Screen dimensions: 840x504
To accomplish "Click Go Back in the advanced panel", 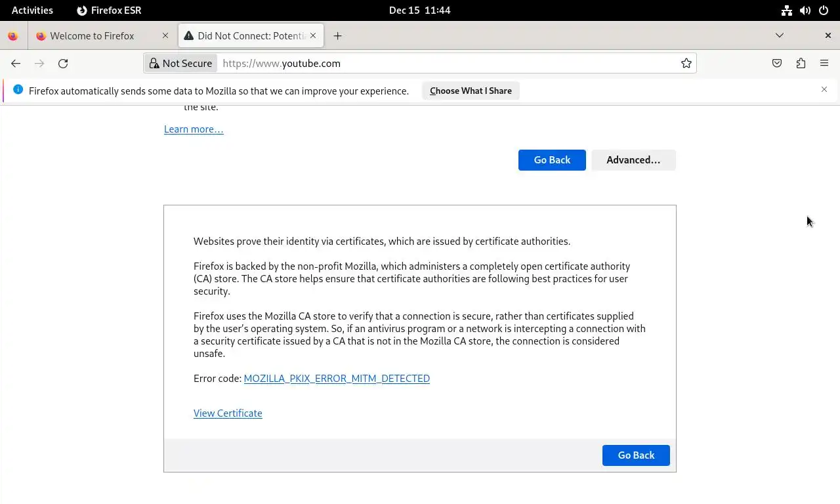I will click(x=636, y=455).
